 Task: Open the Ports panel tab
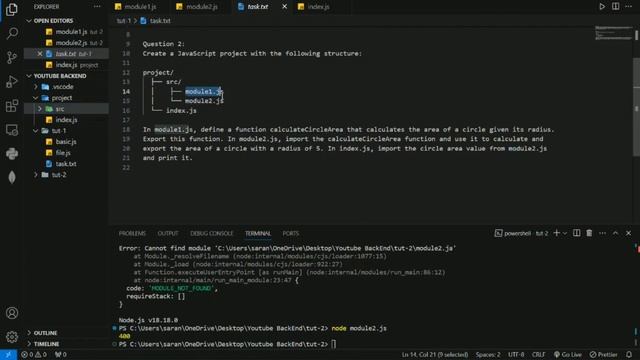(x=291, y=233)
